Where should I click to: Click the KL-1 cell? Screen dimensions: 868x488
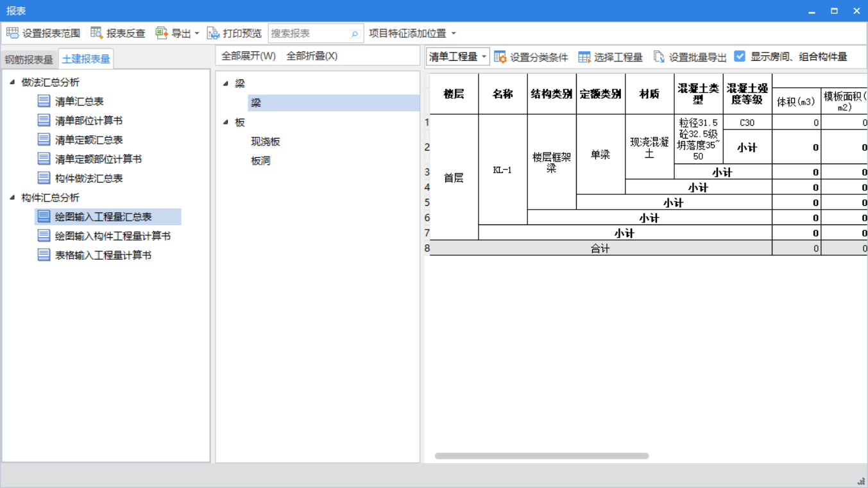(503, 170)
